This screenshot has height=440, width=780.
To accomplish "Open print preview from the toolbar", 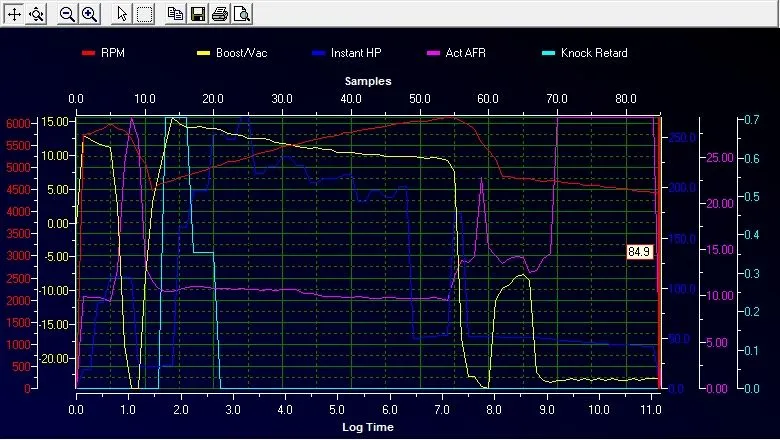I will 241,14.
